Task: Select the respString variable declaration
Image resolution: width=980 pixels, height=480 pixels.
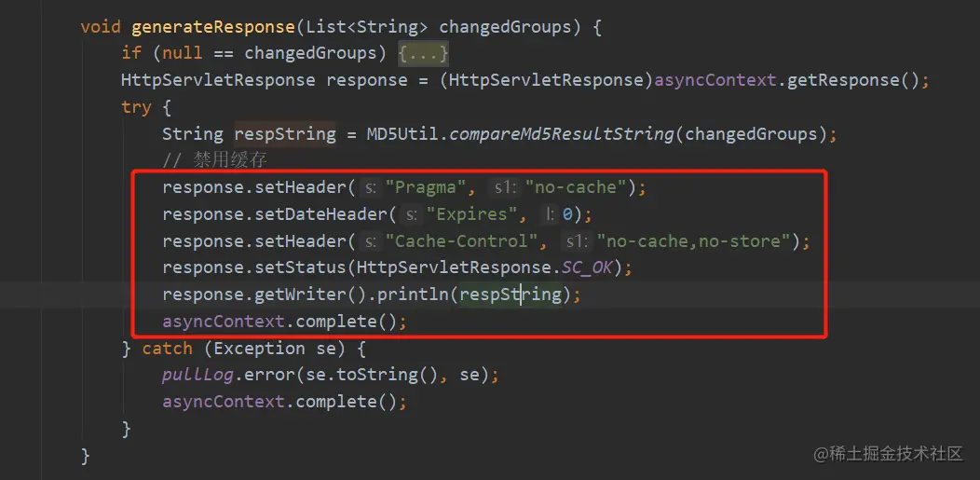Action: tap(285, 134)
